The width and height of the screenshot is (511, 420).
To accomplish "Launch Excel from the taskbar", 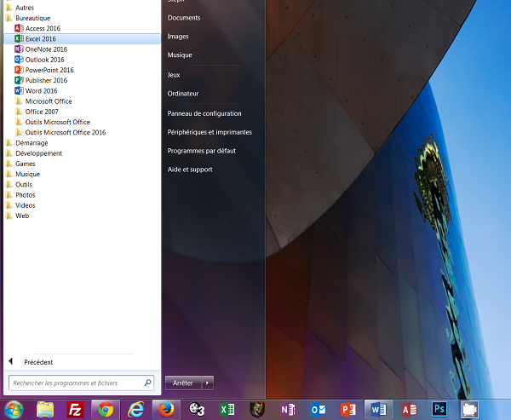I will pyautogui.click(x=227, y=410).
